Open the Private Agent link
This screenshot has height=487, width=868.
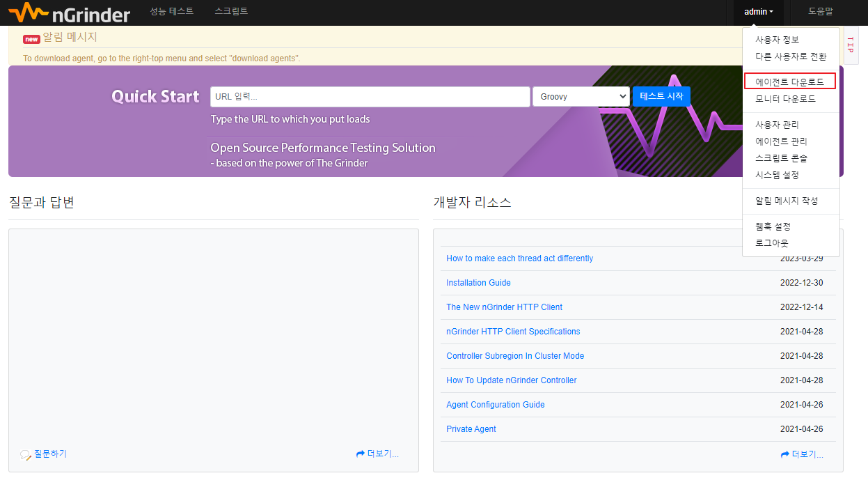[471, 429]
